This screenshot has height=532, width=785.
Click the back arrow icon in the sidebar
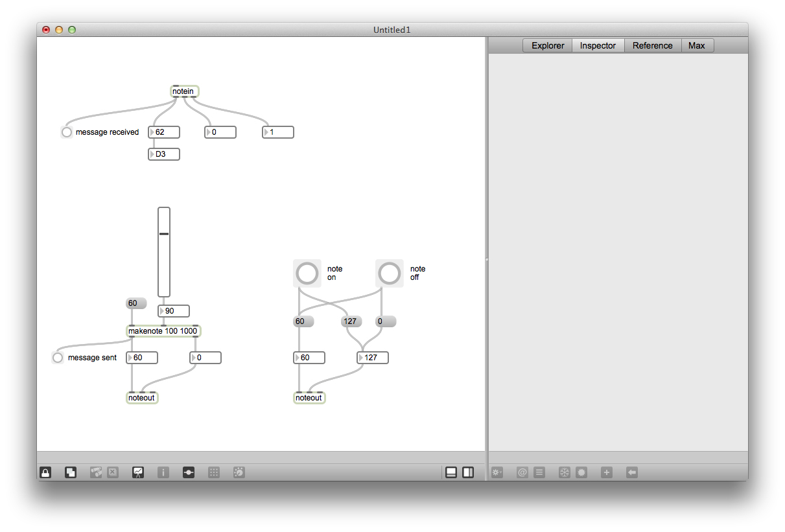pyautogui.click(x=632, y=472)
